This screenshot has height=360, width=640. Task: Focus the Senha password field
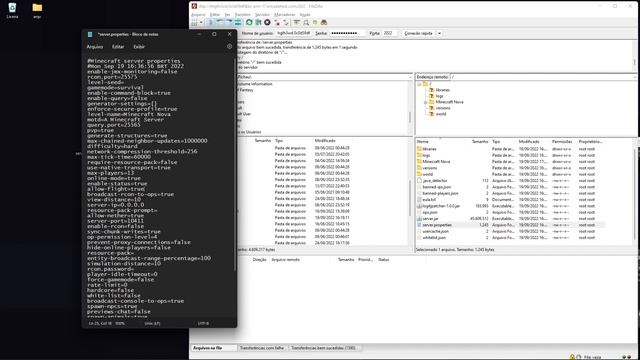(x=347, y=33)
